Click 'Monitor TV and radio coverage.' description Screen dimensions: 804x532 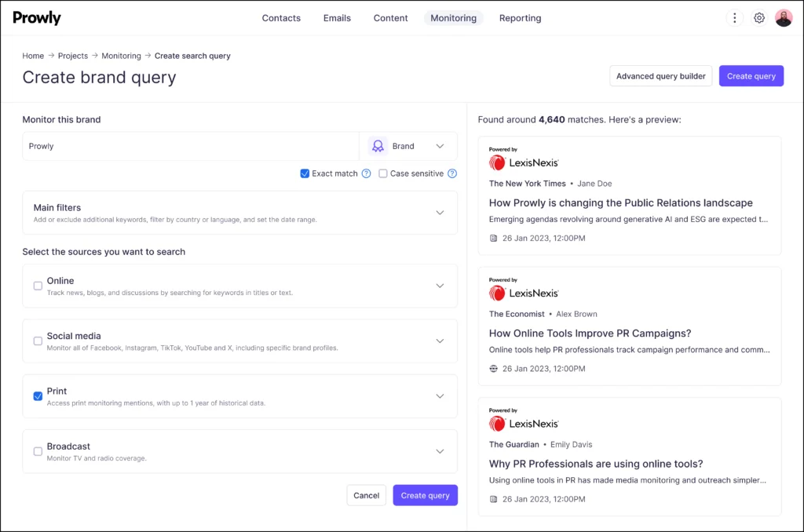click(x=97, y=459)
